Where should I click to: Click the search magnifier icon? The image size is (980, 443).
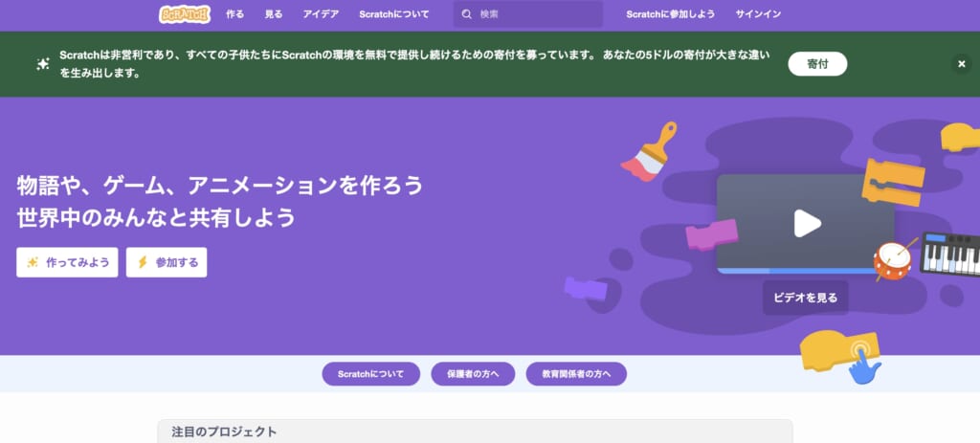(x=466, y=14)
